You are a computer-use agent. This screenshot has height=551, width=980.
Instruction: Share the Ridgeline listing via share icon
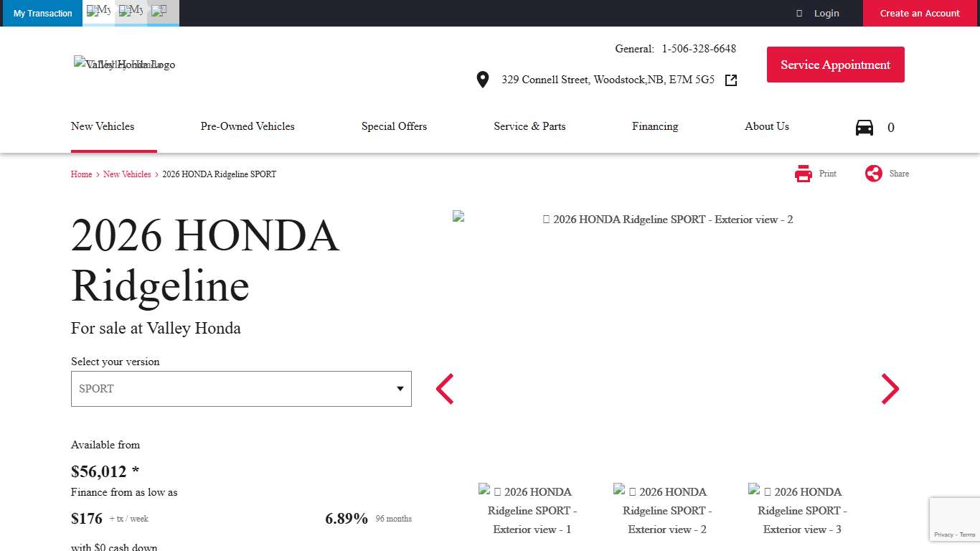(873, 173)
